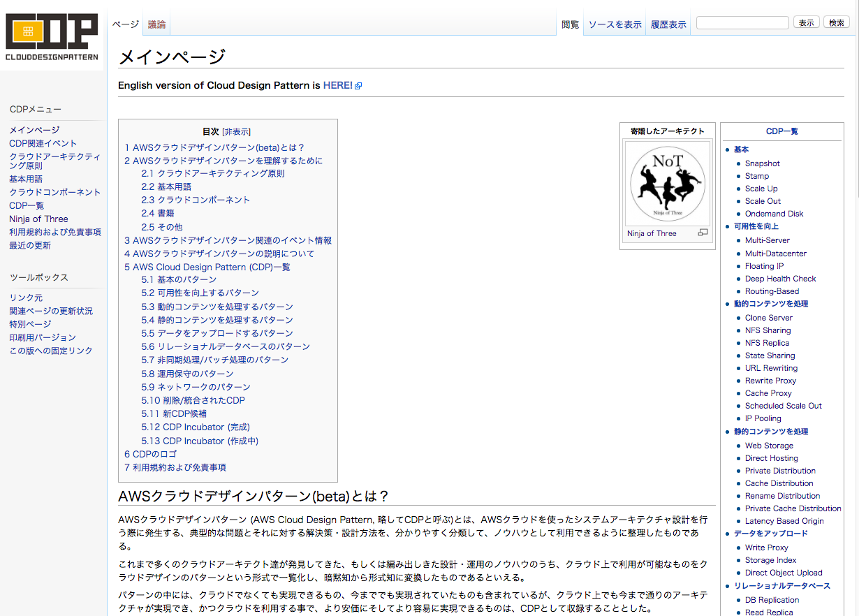Open the Ninja of Three caption link
Screen dimensions: 859x616
tap(652, 233)
